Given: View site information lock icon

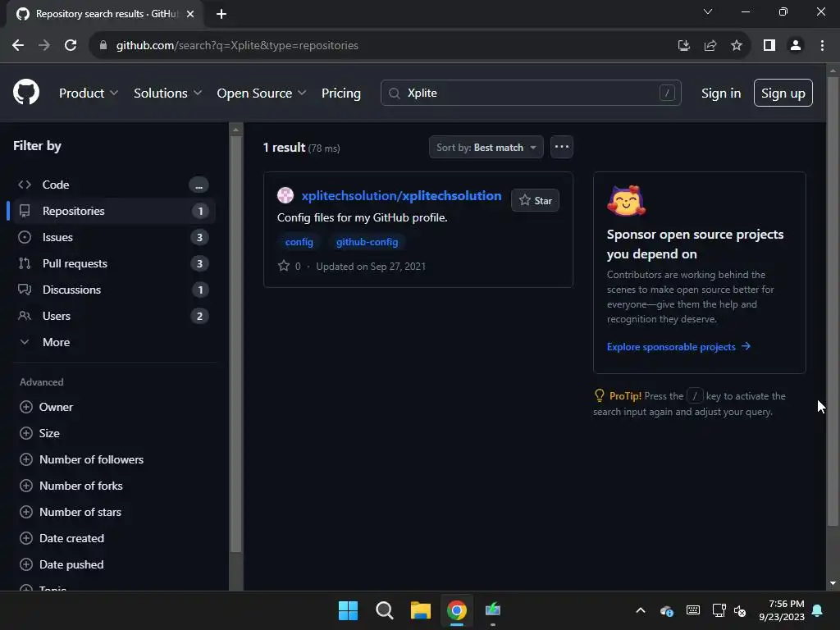Looking at the screenshot, I should tap(103, 46).
